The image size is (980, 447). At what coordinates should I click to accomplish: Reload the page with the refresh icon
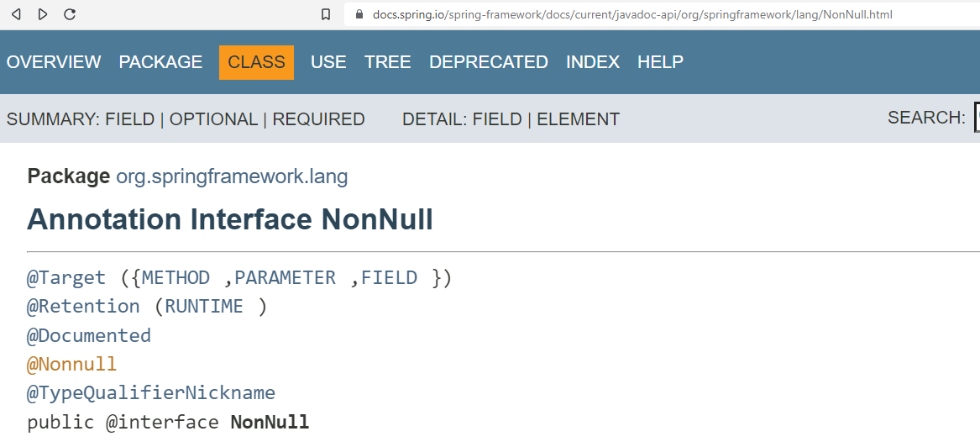(70, 13)
